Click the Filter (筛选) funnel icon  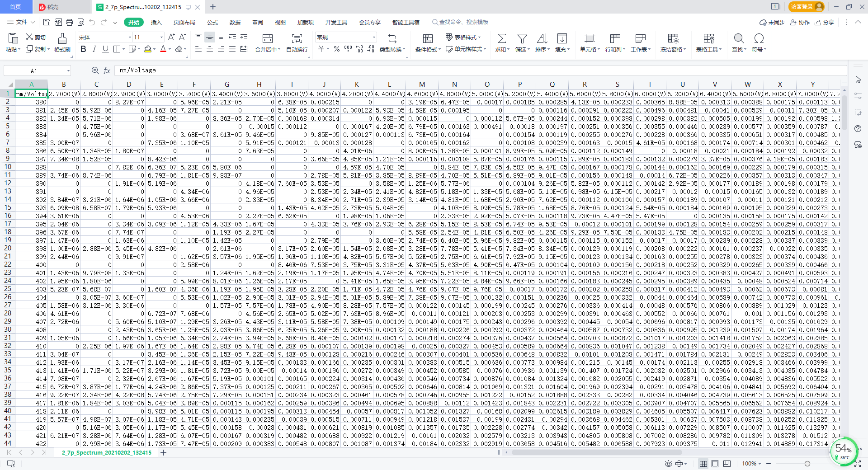(x=522, y=38)
